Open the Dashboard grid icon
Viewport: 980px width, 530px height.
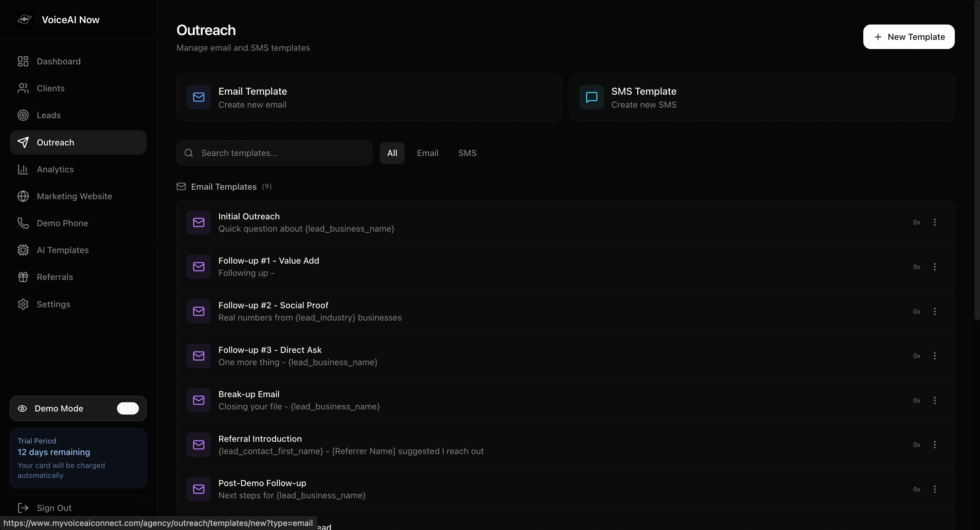coord(23,61)
